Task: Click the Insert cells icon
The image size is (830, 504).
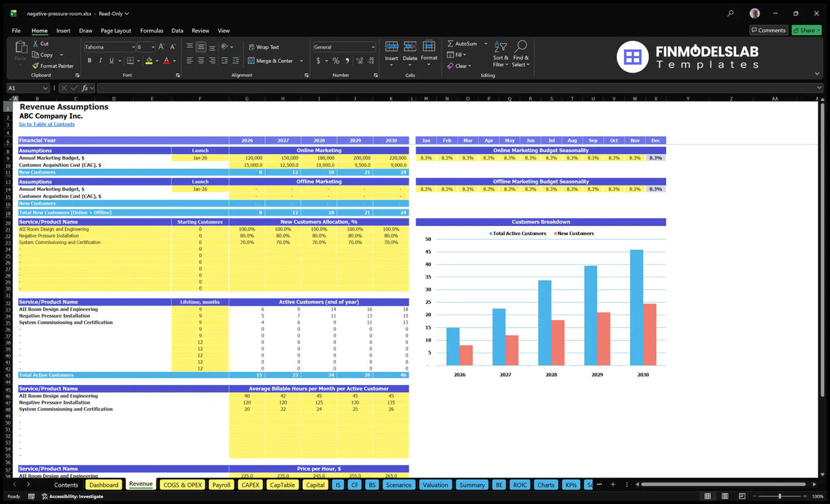Action: [391, 46]
